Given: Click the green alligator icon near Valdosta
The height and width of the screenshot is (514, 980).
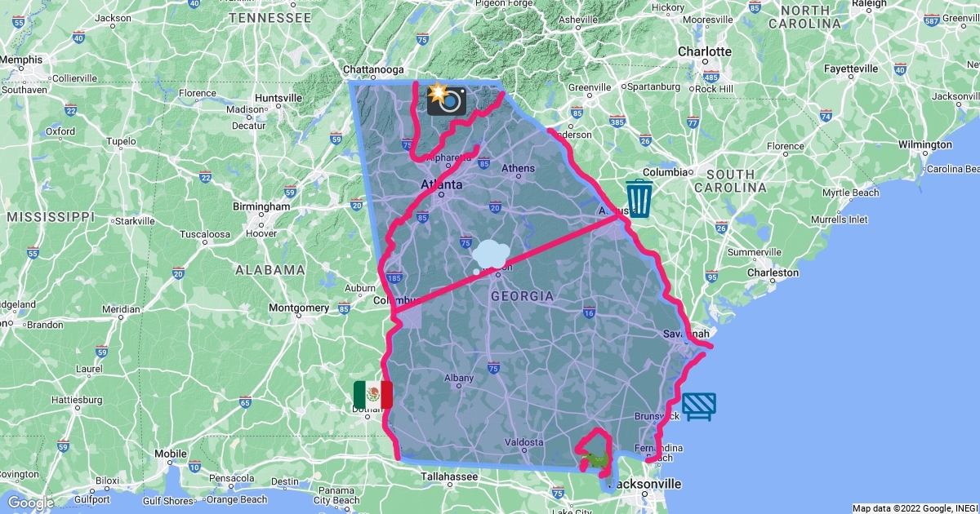Looking at the screenshot, I should 595,463.
